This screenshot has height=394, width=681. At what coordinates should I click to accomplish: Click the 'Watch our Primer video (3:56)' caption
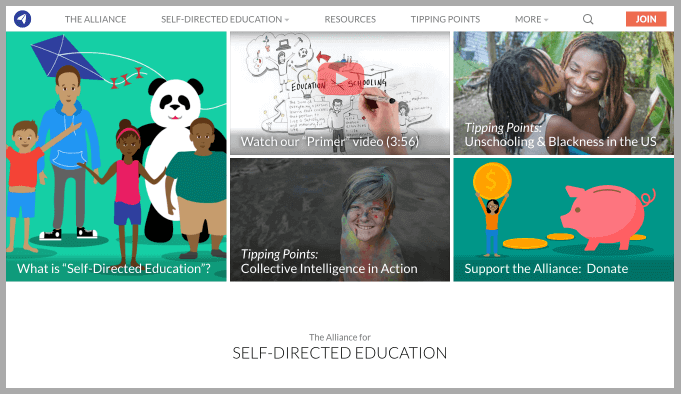(x=330, y=142)
